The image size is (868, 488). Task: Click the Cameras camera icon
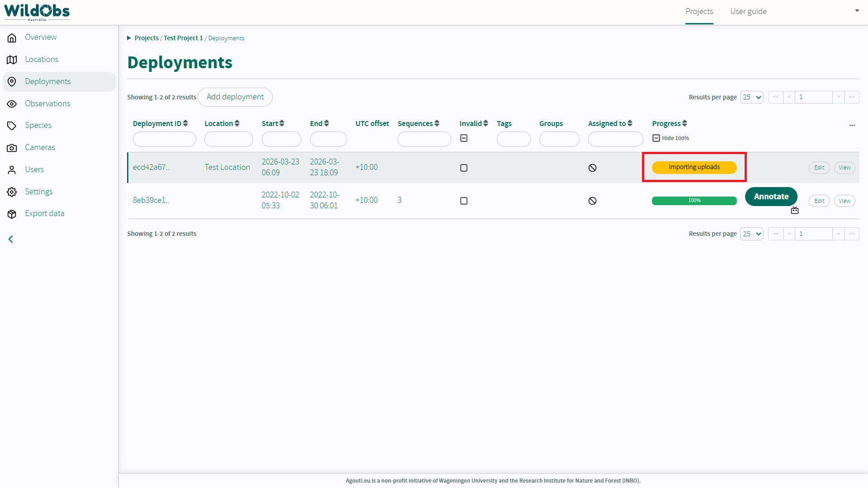click(12, 148)
